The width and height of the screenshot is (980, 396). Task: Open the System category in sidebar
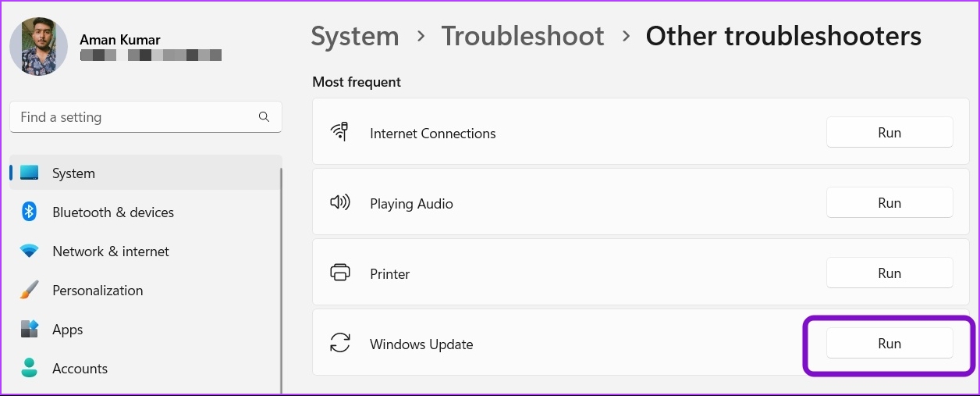click(x=145, y=173)
